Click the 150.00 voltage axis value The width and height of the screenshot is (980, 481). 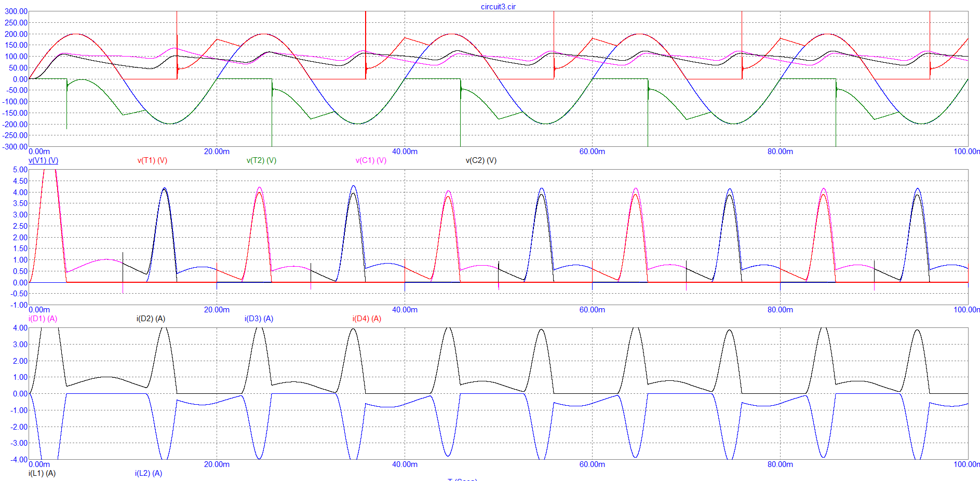coord(16,45)
